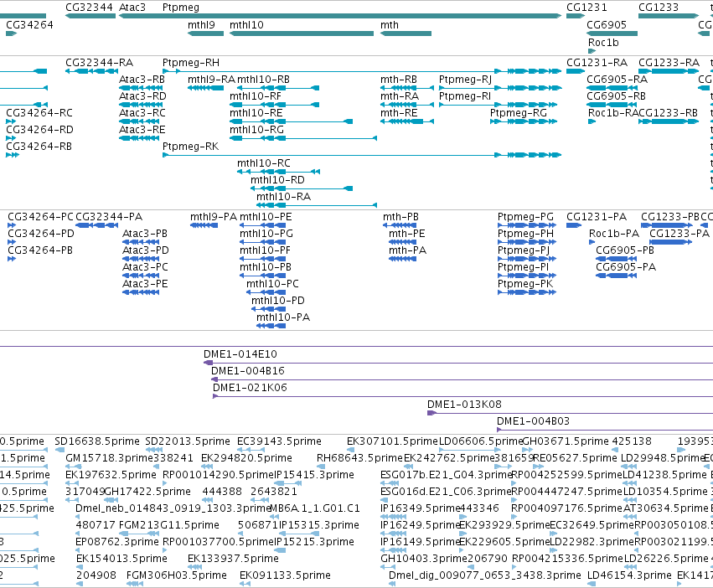Click protein label CG1231-PA
713x588 pixels.
point(597,217)
